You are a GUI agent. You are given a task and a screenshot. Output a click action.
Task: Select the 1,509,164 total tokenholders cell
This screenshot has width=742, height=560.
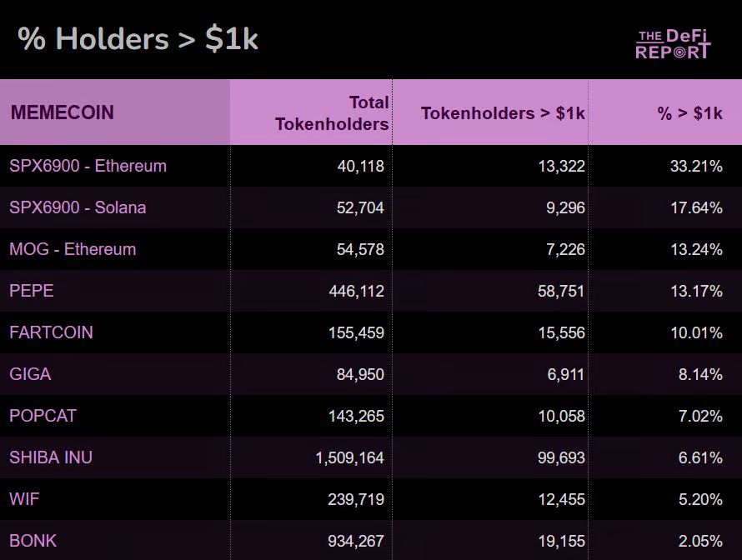tap(349, 457)
